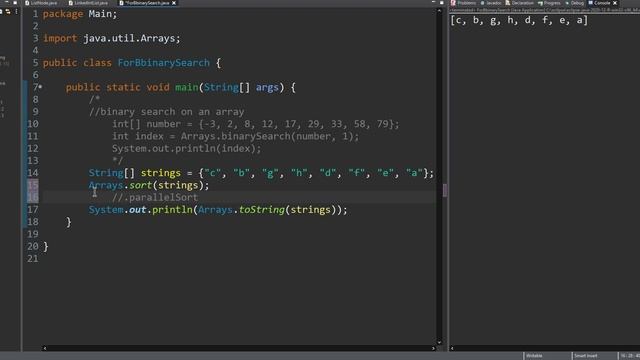Maximize the left package explorer panel
This screenshot has height=360, width=640.
15,2
